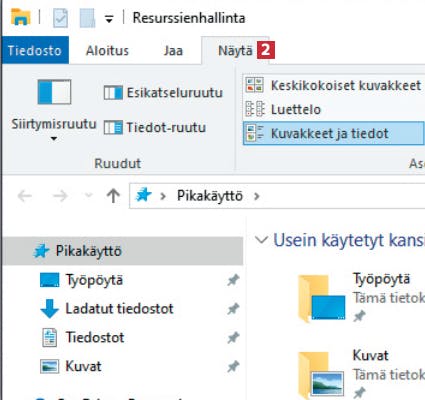Toggle the Tiedot-ruutu details pane
This screenshot has width=425, height=400.
coord(155,127)
